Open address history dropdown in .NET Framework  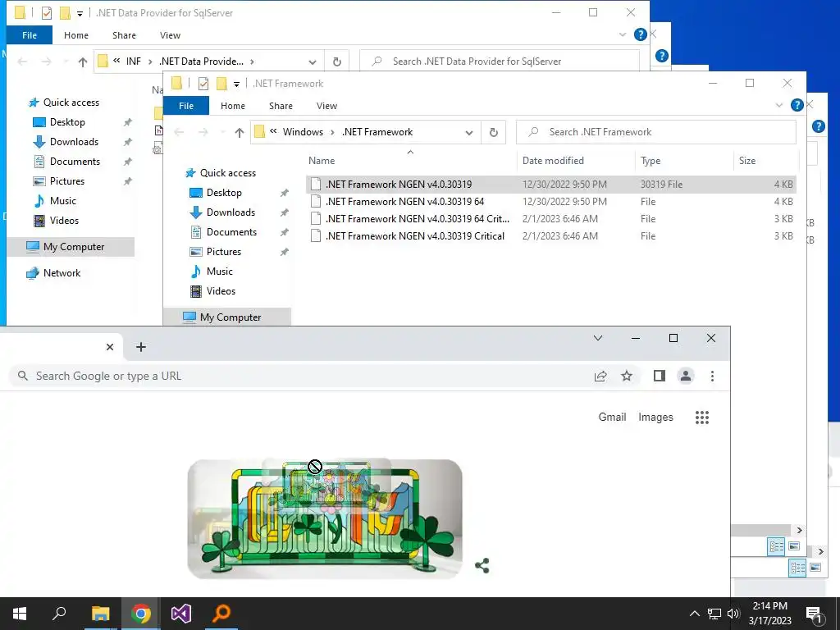pyautogui.click(x=469, y=132)
